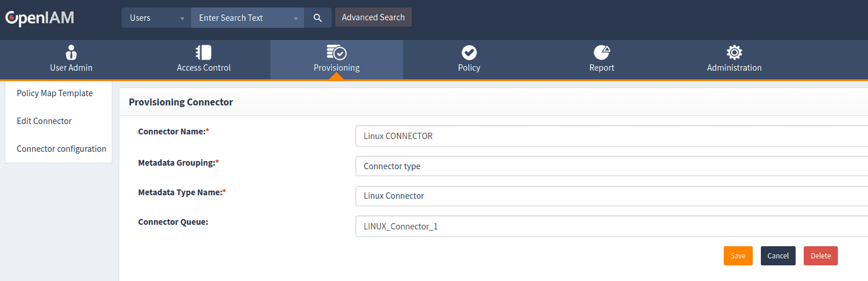Select the Provisioning checklist icon
The width and height of the screenshot is (868, 281).
(336, 52)
